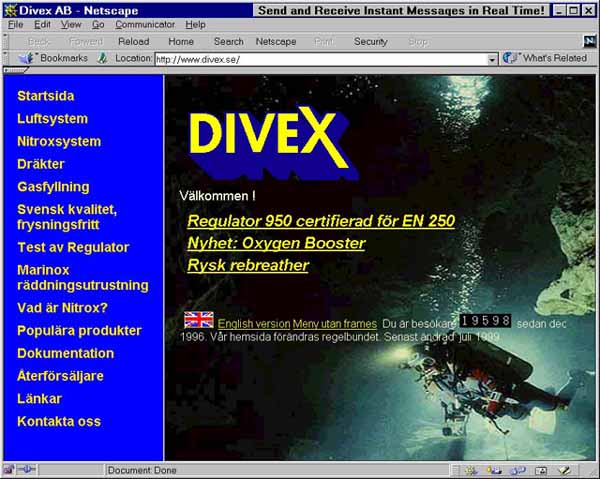Open Regulator 950 certifierad för EN 250
Viewport: 600px width, 479px height.
point(321,221)
